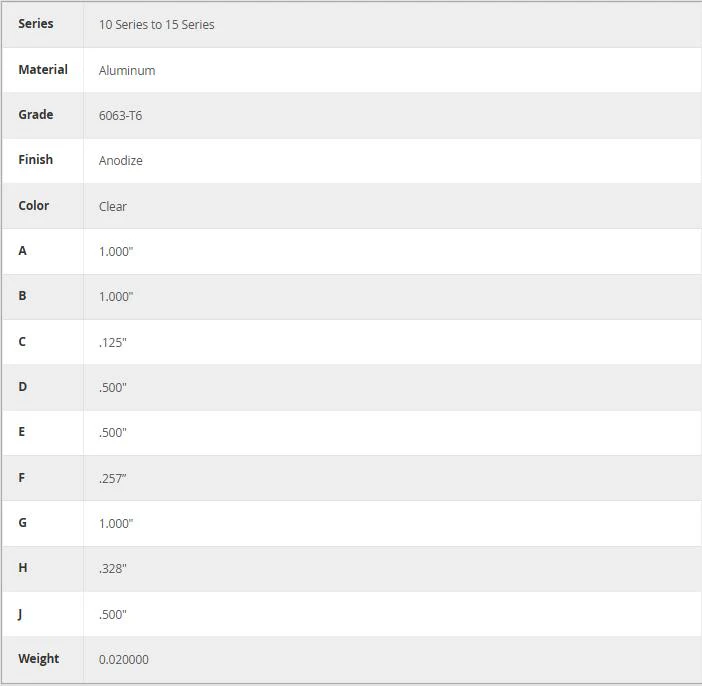
Task: Click the Weight row label
Action: point(39,659)
